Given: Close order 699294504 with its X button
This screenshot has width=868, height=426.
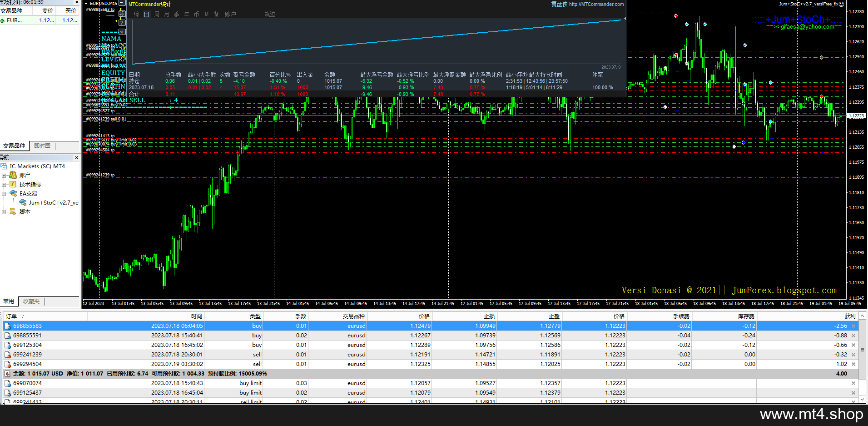Looking at the screenshot, I should pos(853,364).
